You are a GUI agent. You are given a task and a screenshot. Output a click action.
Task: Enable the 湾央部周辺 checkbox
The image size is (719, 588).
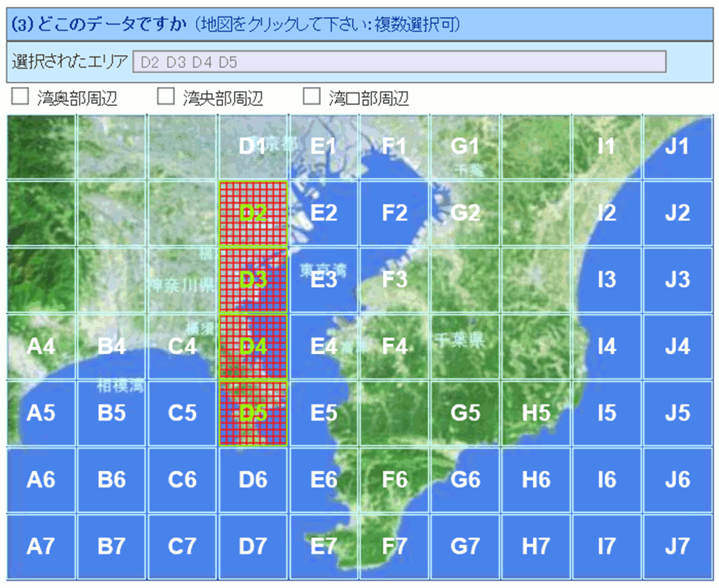(x=165, y=97)
